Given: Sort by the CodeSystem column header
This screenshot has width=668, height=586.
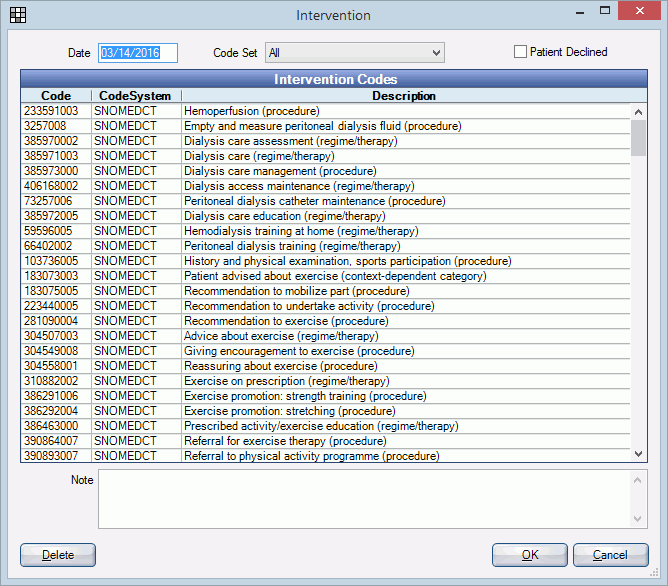Looking at the screenshot, I should [135, 96].
